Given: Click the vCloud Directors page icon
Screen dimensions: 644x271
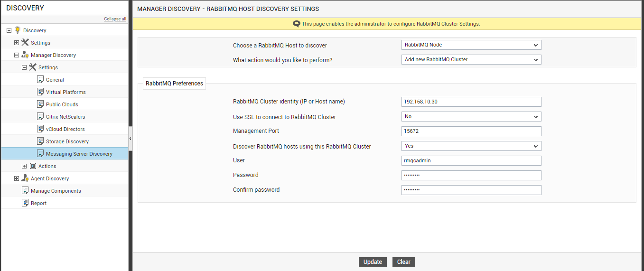Looking at the screenshot, I should [x=40, y=129].
